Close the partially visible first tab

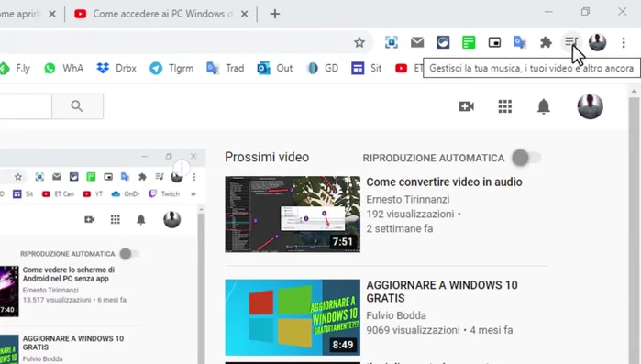52,14
